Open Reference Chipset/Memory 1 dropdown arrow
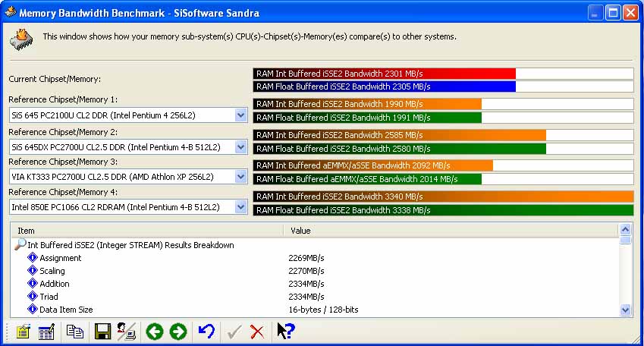 240,115
